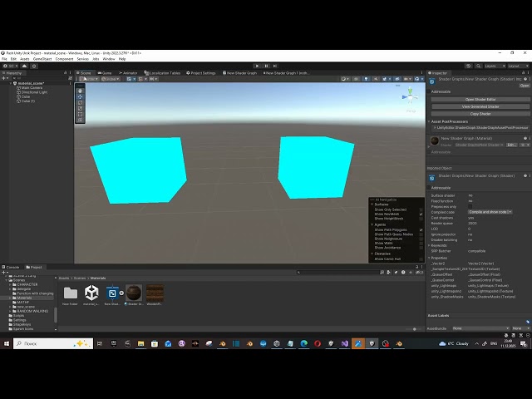532x399 pixels.
Task: Enable Show Path Query Nodes checkbox
Action: tap(421, 234)
